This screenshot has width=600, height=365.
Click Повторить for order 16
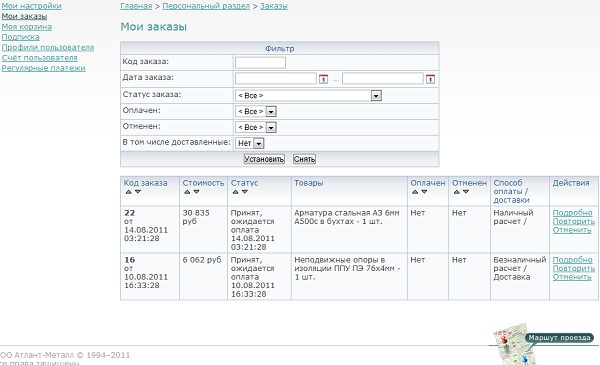pyautogui.click(x=574, y=269)
